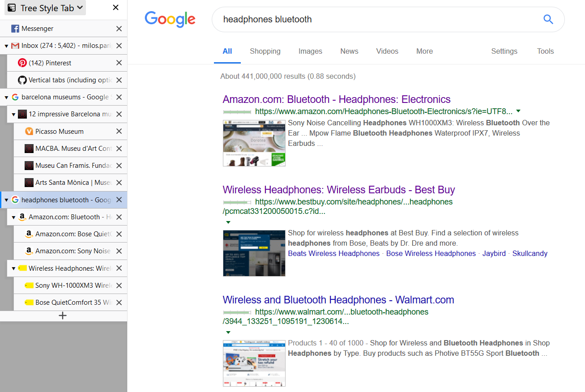This screenshot has width=585, height=392.
Task: Close the Amazon.com: Sony Noise tab
Action: 119,251
